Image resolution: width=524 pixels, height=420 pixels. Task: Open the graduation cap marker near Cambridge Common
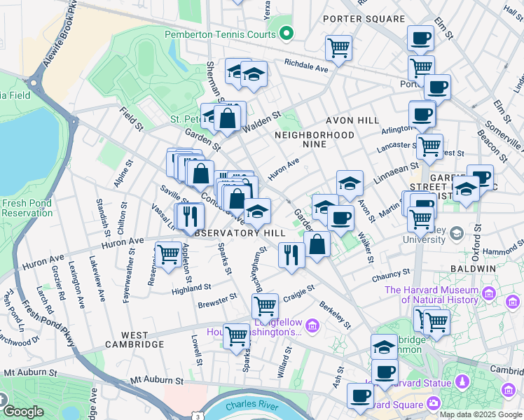pos(385,347)
